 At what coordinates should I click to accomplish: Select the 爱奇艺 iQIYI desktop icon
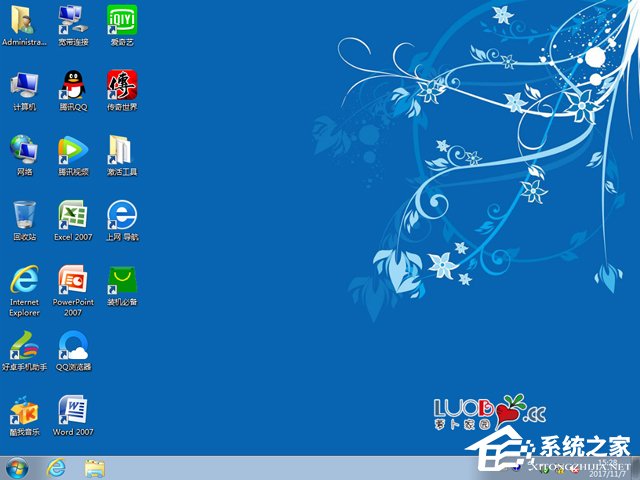(122, 19)
